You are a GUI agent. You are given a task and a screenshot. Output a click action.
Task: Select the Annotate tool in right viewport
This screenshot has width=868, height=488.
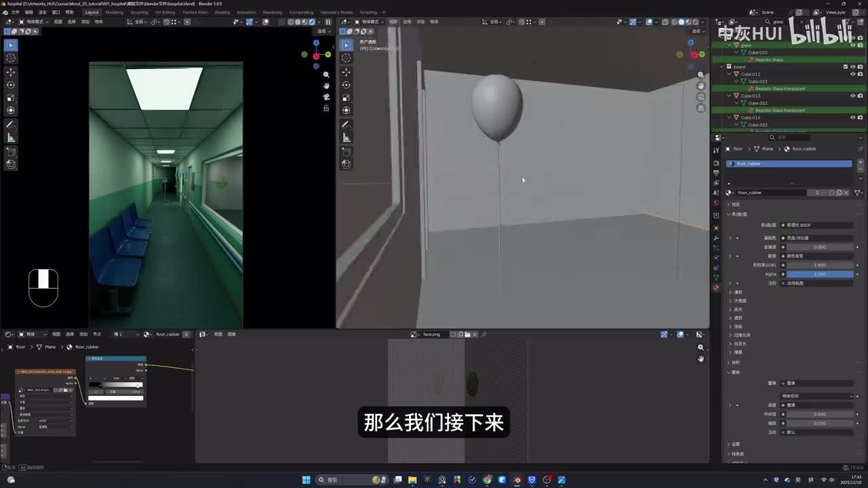pos(347,125)
